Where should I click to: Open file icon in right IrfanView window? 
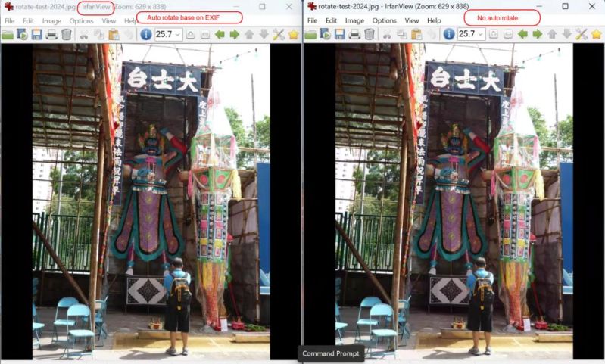click(310, 35)
